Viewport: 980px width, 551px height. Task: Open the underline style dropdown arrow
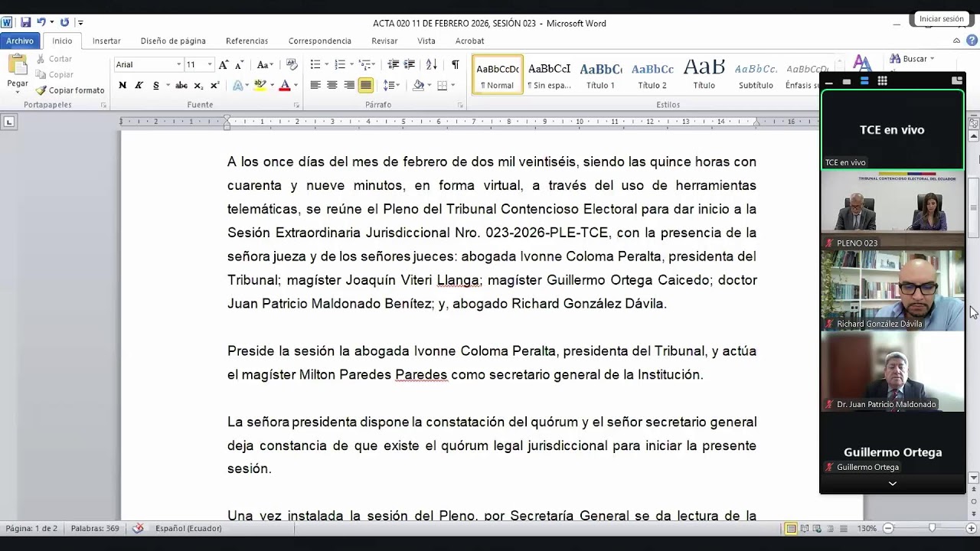167,86
